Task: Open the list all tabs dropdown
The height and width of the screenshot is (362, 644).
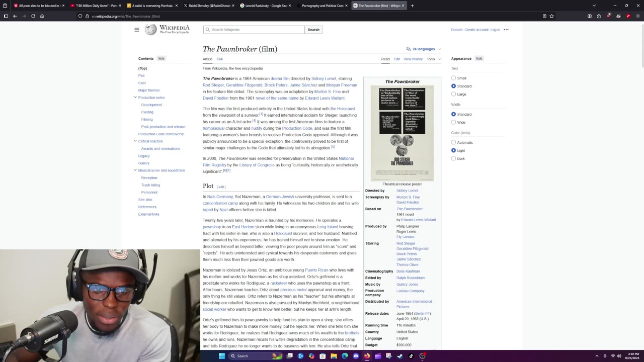Action: coord(594,6)
